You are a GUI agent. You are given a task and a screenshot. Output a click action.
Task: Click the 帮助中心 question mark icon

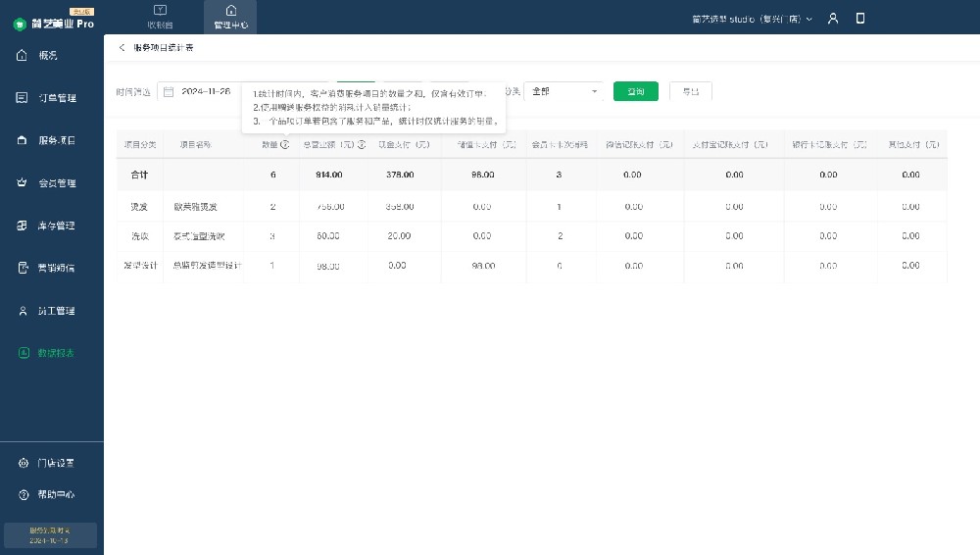(23, 494)
